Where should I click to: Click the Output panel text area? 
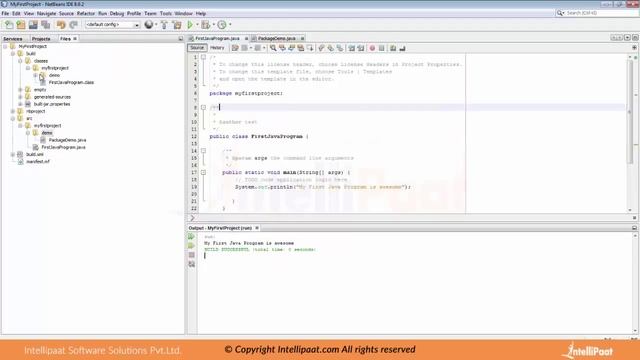(x=414, y=284)
